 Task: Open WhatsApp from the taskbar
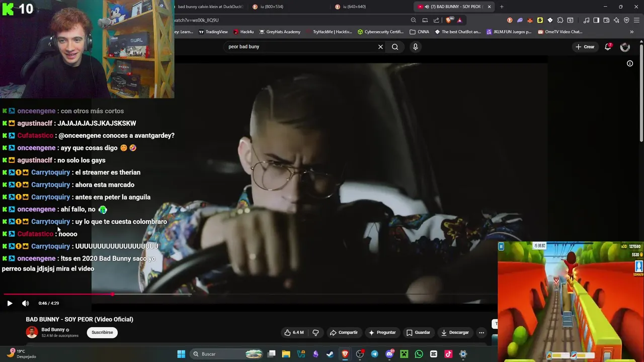click(419, 354)
